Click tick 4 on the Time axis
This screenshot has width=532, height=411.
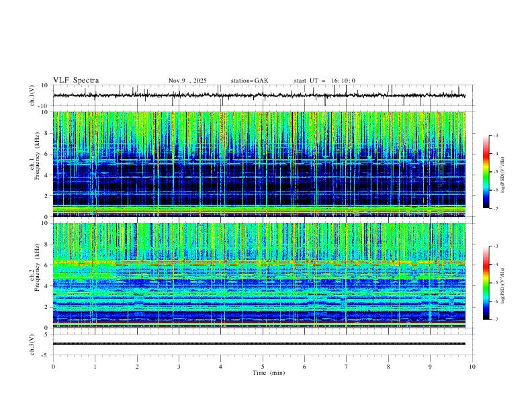221,367
